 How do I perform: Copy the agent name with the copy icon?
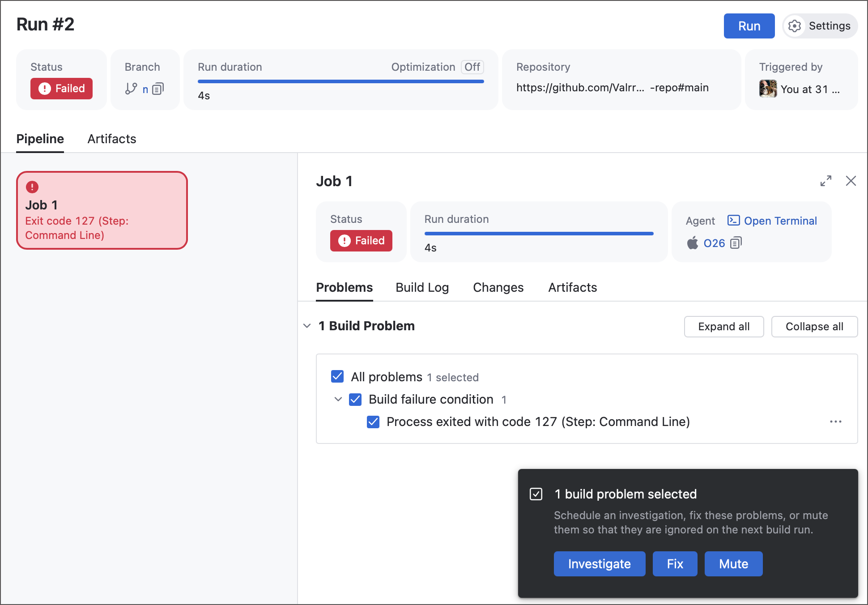tap(736, 243)
